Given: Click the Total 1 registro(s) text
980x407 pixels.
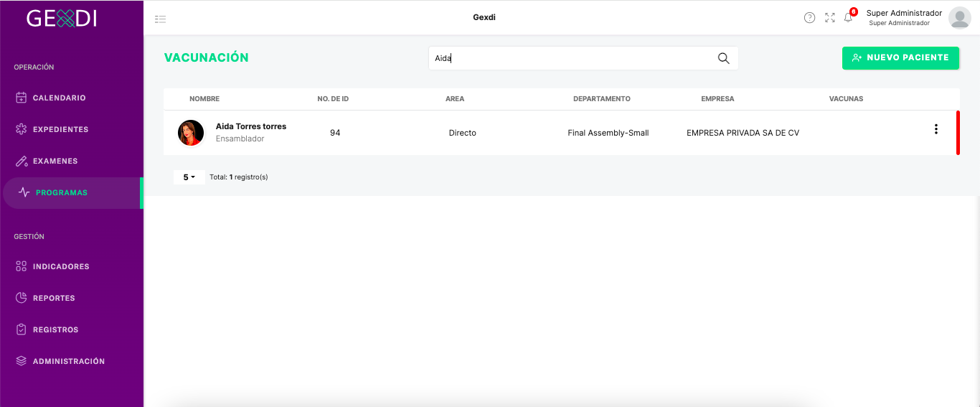Looking at the screenshot, I should point(239,177).
